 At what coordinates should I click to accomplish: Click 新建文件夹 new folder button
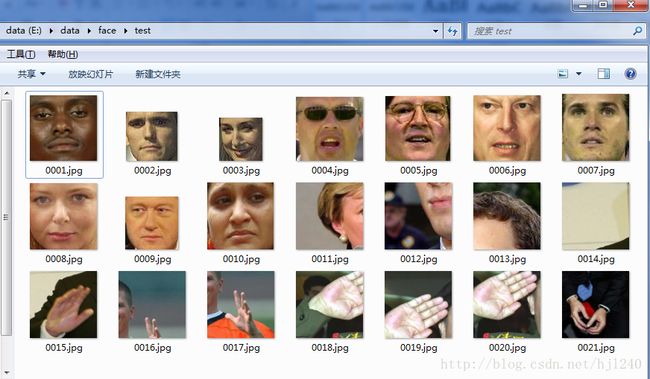158,74
